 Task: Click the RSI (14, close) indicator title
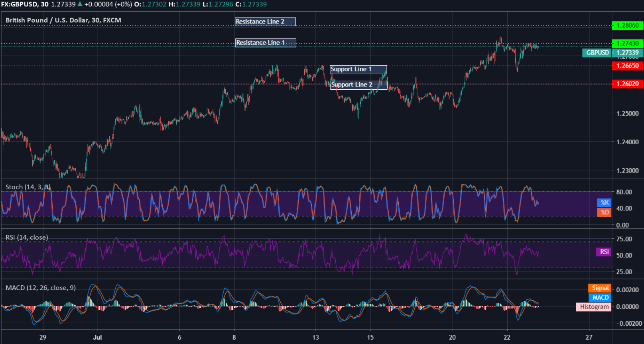(x=27, y=237)
